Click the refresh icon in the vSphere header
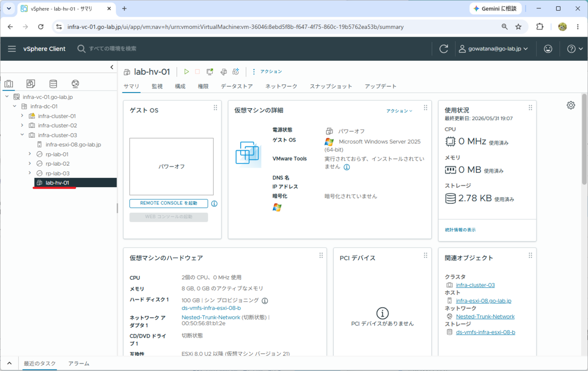This screenshot has width=588, height=371. tap(444, 49)
